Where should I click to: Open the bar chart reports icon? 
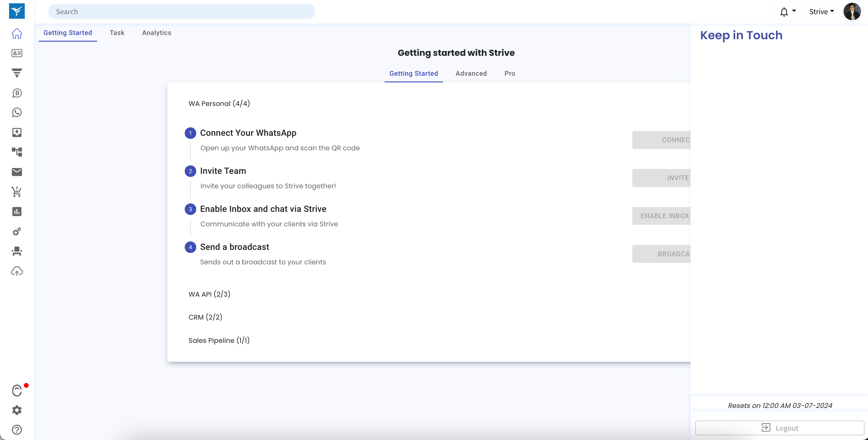17,212
